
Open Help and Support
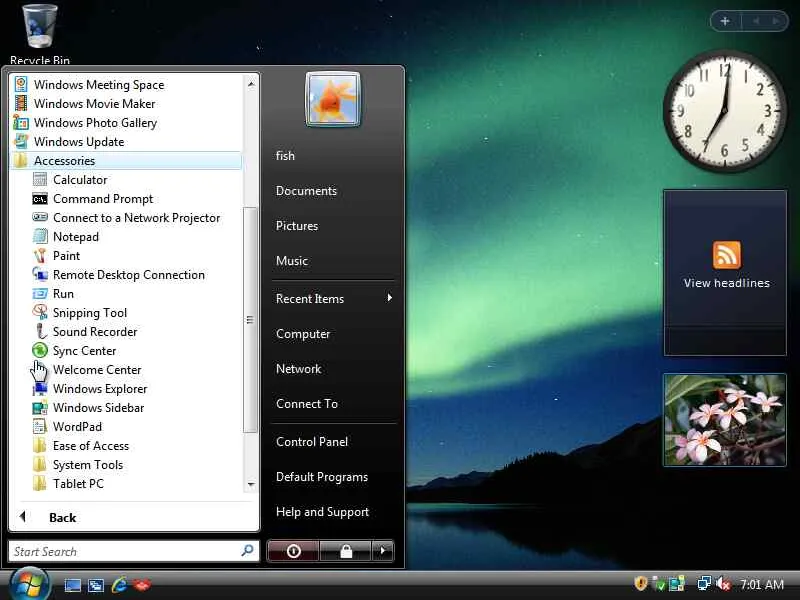coord(322,512)
